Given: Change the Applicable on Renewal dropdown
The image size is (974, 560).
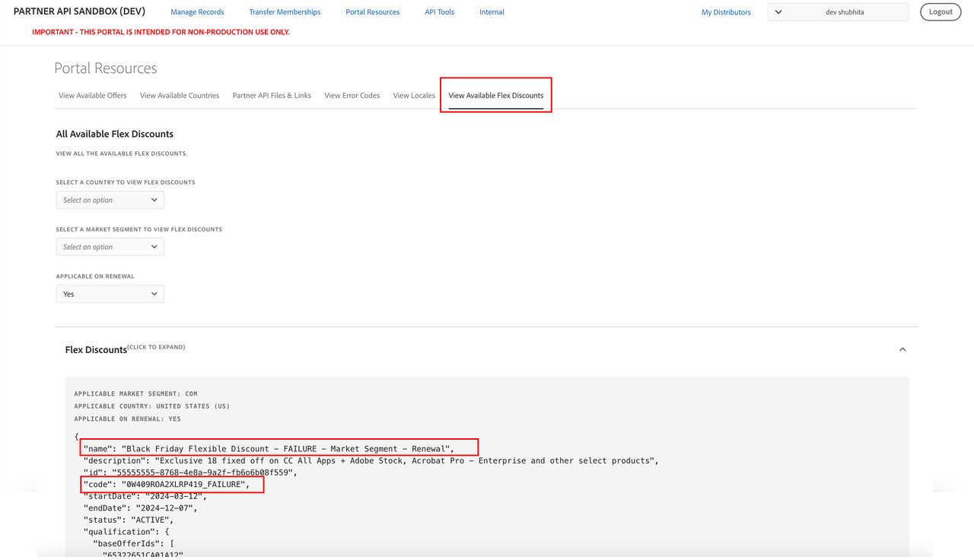Looking at the screenshot, I should point(110,293).
